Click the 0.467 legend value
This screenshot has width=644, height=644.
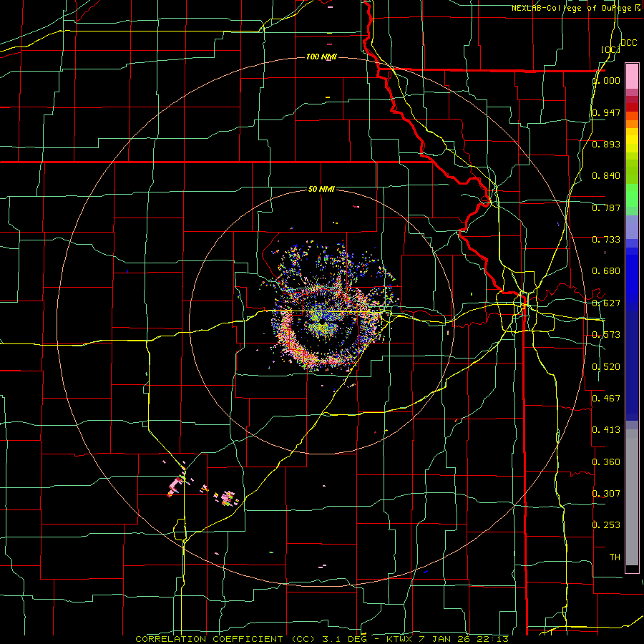[x=606, y=399]
